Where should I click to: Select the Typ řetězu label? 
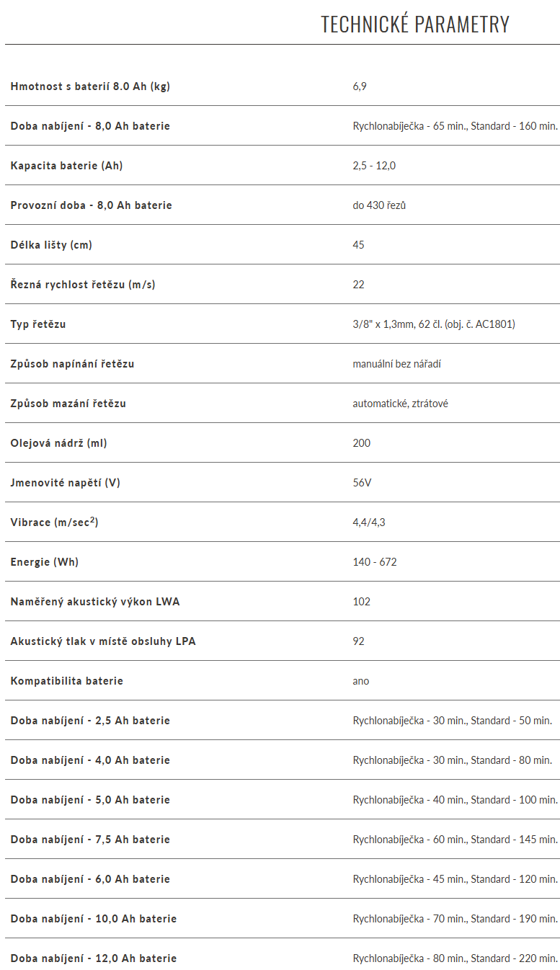coord(38,324)
